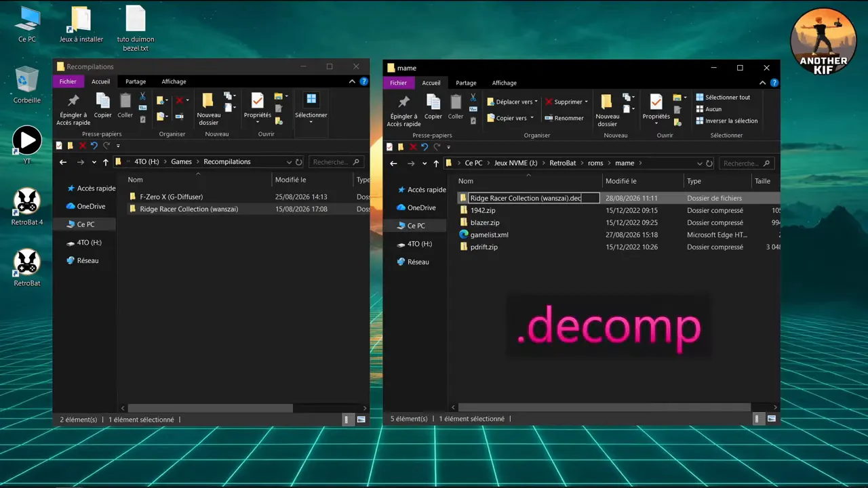Click red delete X in mame quick access toolbar

pos(413,146)
